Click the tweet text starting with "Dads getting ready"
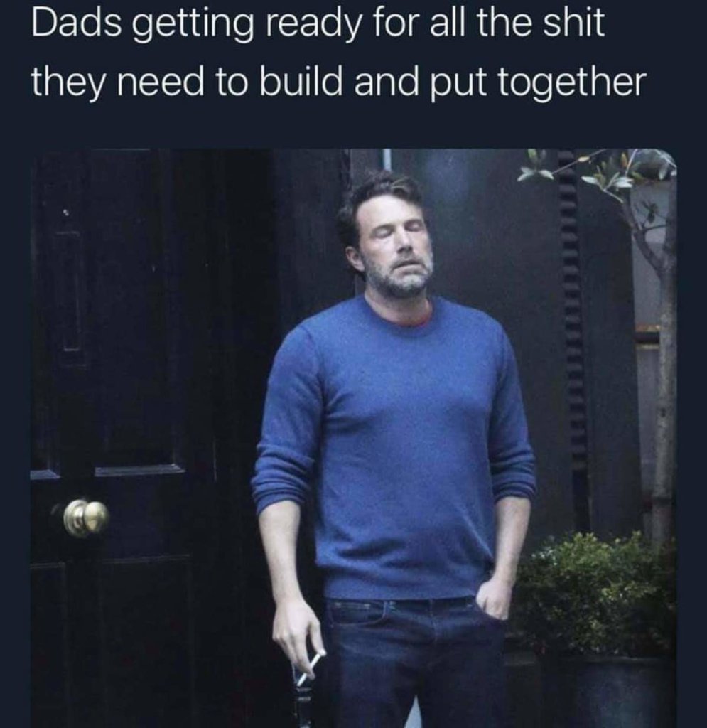This screenshot has width=707, height=728. [x=338, y=52]
